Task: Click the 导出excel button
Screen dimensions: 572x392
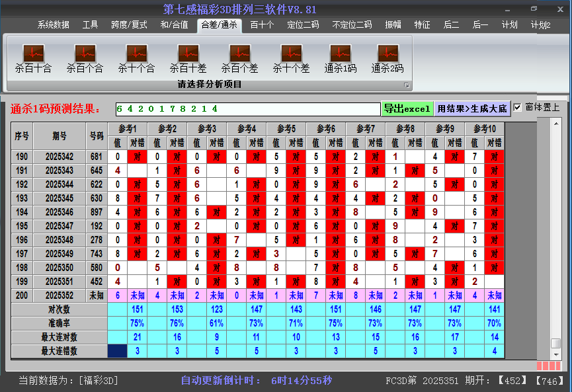Action: [x=407, y=108]
